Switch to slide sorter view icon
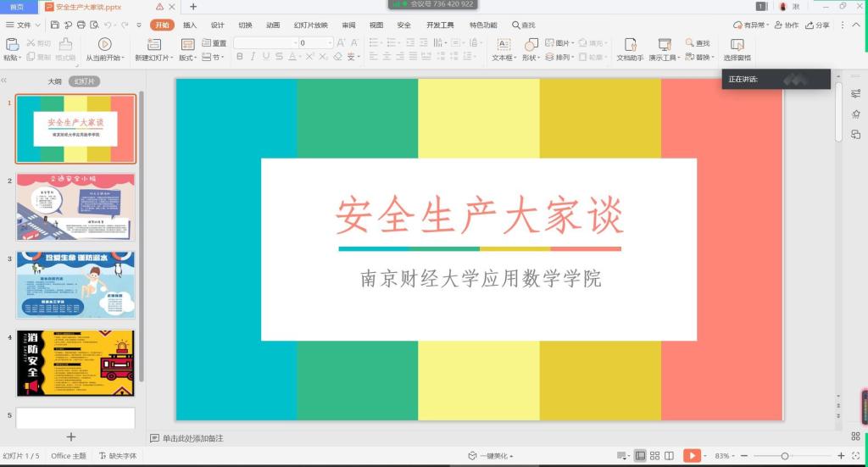Viewport: 868px width, 467px height. [x=655, y=456]
